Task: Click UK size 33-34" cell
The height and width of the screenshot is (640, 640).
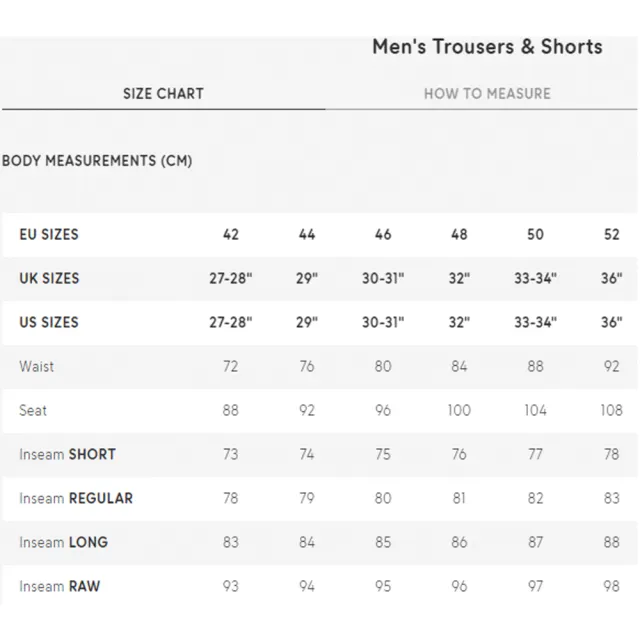Action: coord(535,278)
